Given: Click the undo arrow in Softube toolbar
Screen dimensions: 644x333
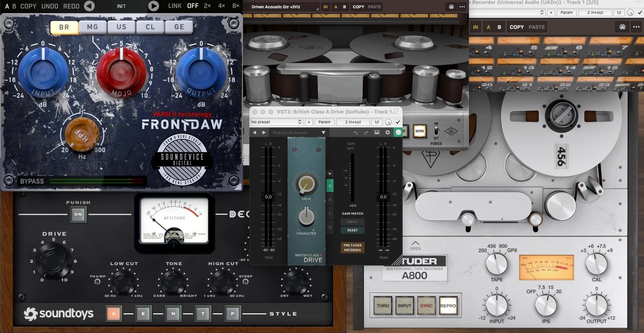Looking at the screenshot, I should point(356,133).
